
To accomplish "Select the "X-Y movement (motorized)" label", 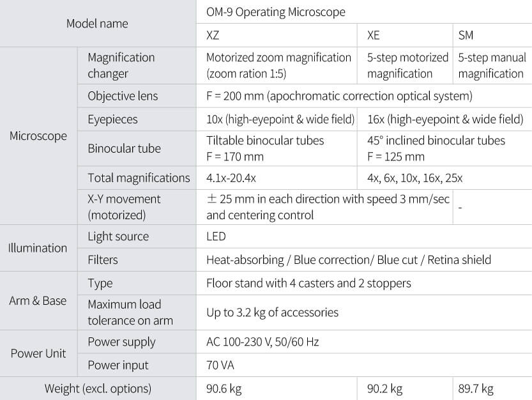I will pos(124,207).
